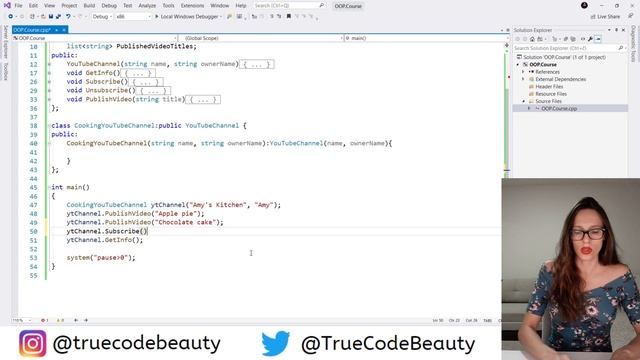This screenshot has width=640, height=360.
Task: Collapse the CookingYouTubeChannel class block
Action: 49,126
